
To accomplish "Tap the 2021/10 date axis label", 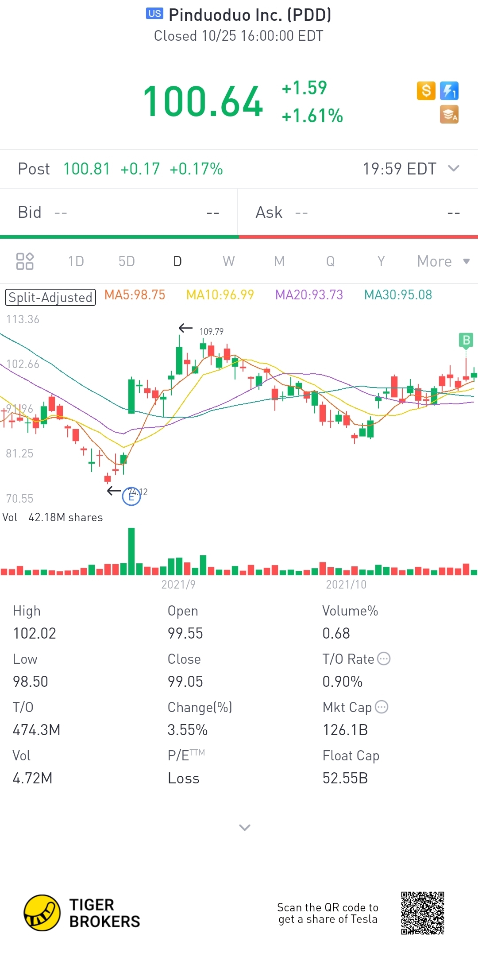I will (346, 585).
